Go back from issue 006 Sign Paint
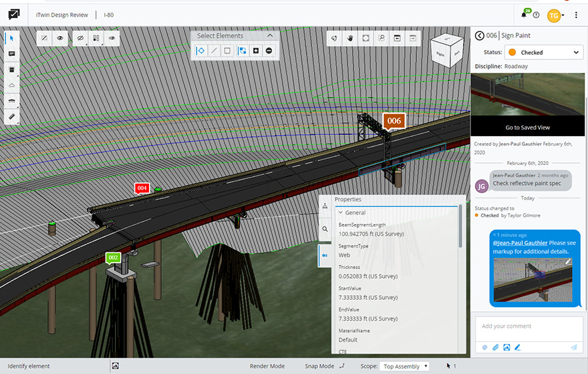588x374 pixels. [x=479, y=35]
